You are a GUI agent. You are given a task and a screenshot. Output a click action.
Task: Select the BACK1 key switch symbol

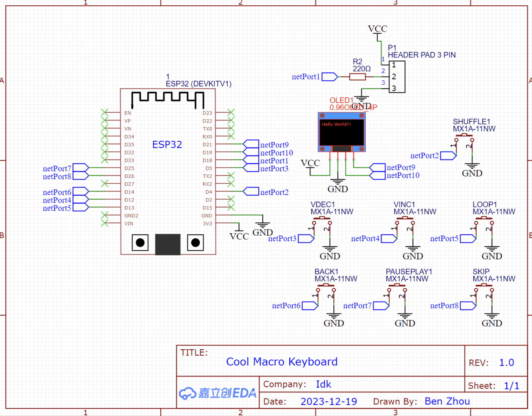[x=326, y=294]
